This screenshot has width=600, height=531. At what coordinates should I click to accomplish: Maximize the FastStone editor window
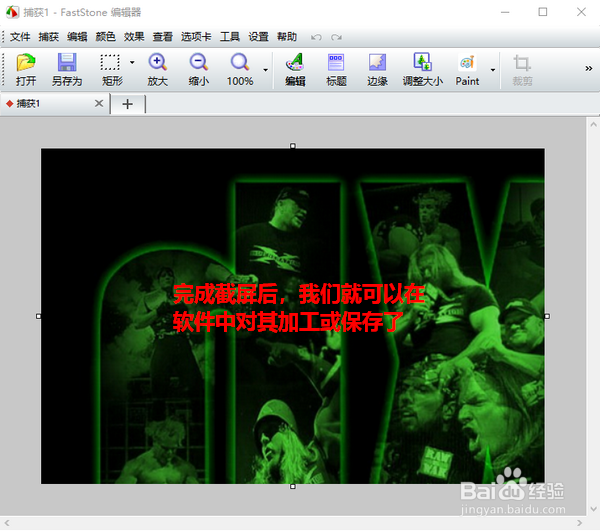point(543,12)
